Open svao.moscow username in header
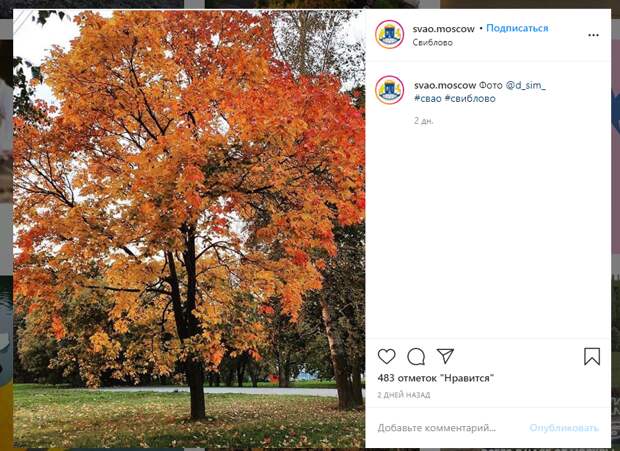The image size is (620, 451). [443, 29]
